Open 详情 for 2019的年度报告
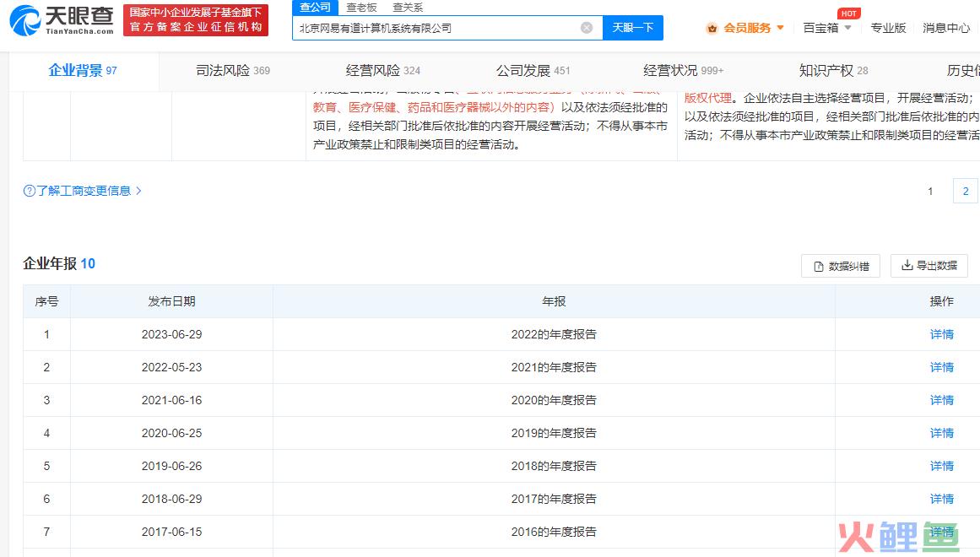The width and height of the screenshot is (980, 557). click(942, 433)
